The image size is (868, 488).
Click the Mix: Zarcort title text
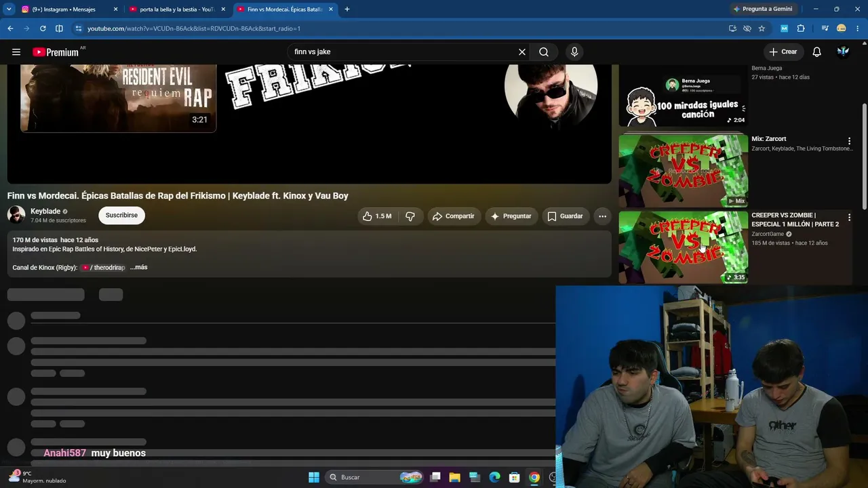pos(769,139)
